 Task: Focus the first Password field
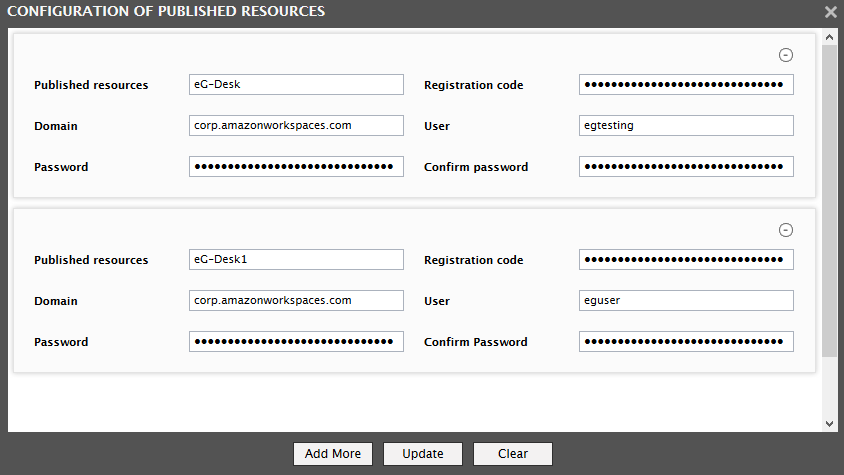[296, 166]
